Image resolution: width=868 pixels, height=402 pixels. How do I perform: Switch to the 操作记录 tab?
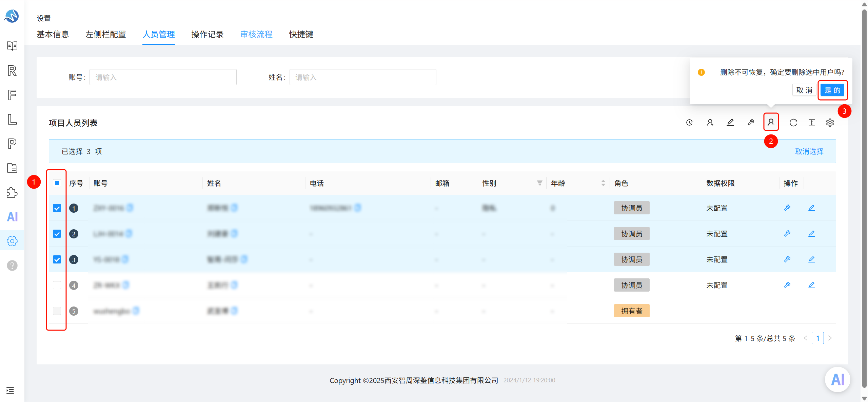pos(208,34)
